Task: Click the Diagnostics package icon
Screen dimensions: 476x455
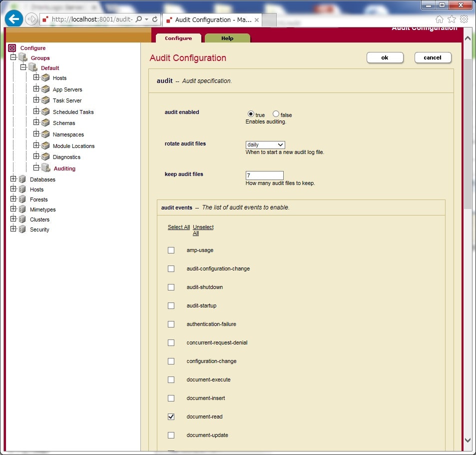Action: point(45,156)
